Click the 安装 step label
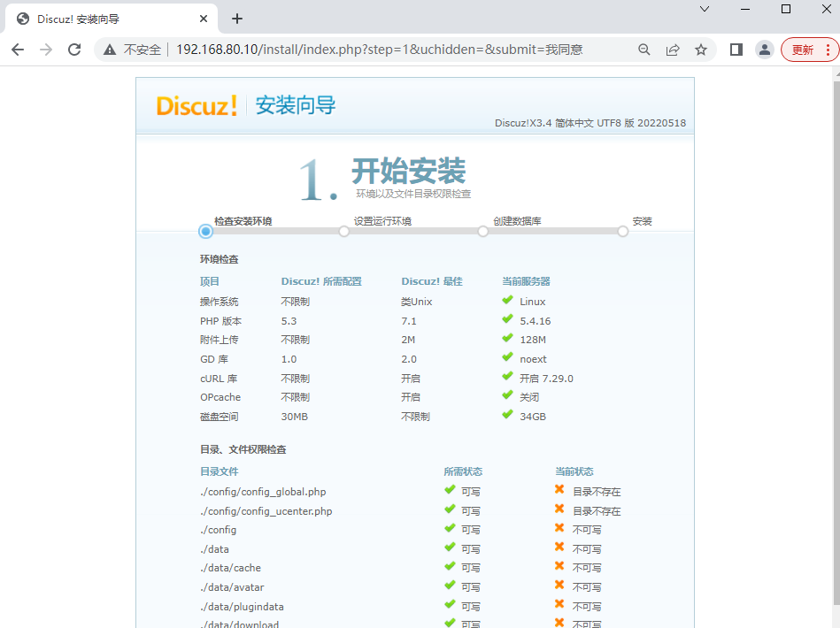Viewport: 840px width, 628px height. pyautogui.click(x=642, y=221)
